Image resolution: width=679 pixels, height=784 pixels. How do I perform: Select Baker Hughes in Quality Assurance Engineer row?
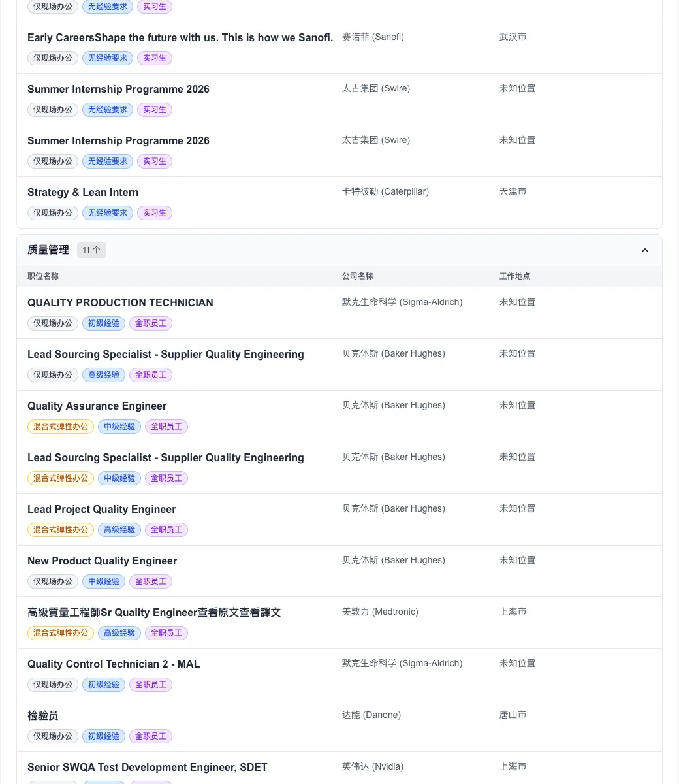coord(394,406)
